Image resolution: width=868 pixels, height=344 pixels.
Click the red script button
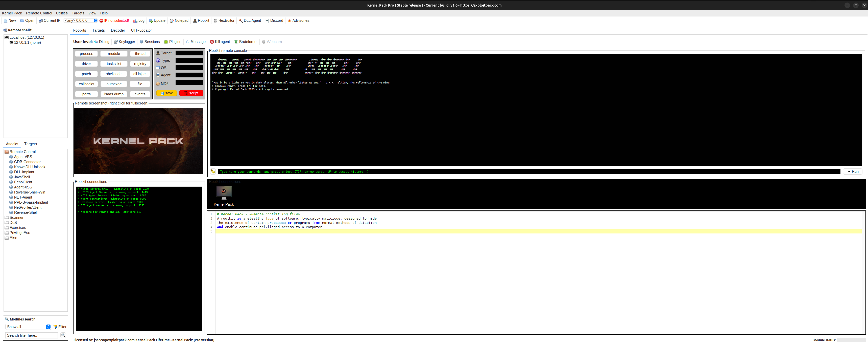(191, 93)
